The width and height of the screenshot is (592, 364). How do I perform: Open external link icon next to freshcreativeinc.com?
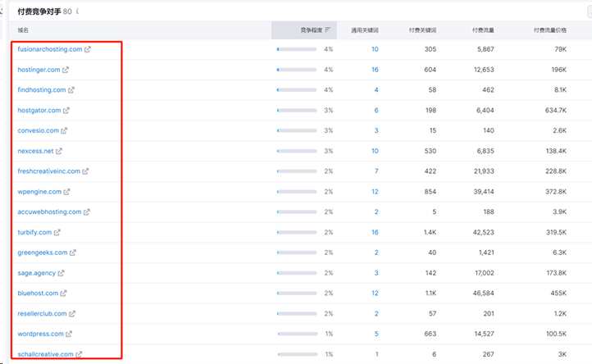click(86, 171)
